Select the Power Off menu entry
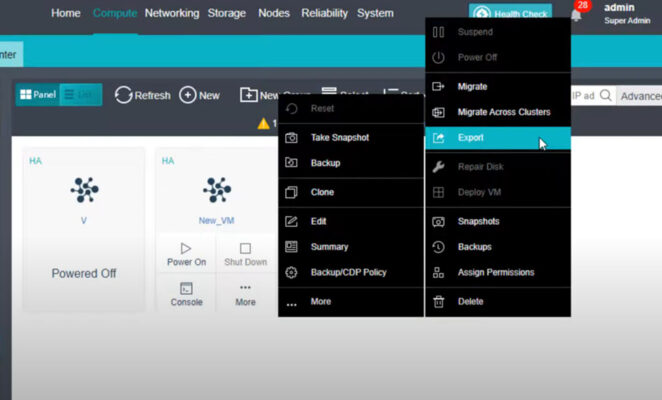This screenshot has width=662, height=400. (x=498, y=57)
